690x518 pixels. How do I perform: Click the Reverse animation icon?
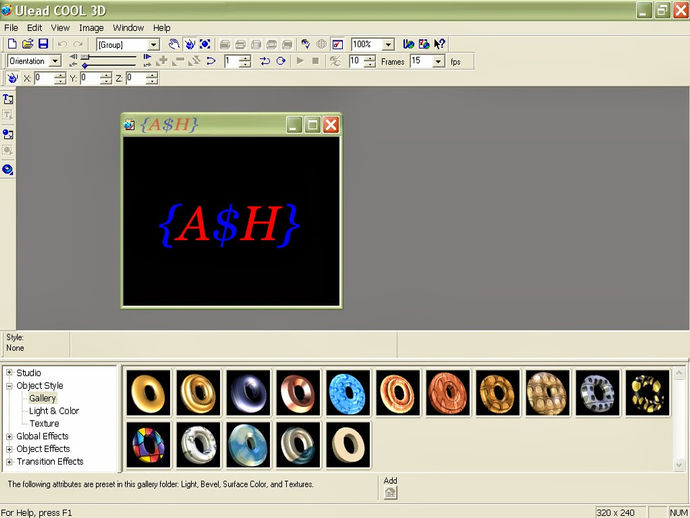click(x=194, y=61)
